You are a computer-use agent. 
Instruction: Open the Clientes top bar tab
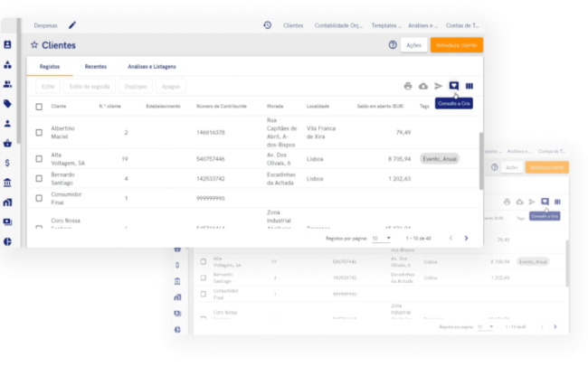[x=293, y=25]
